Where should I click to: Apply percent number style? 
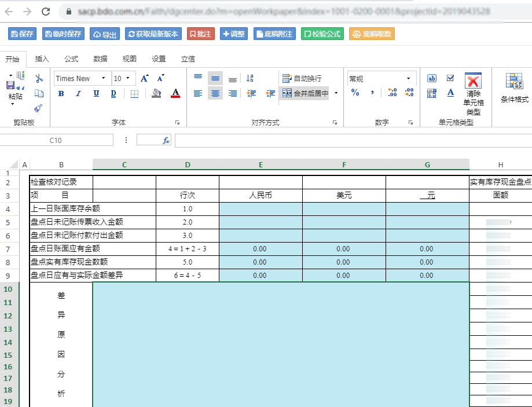coord(355,92)
